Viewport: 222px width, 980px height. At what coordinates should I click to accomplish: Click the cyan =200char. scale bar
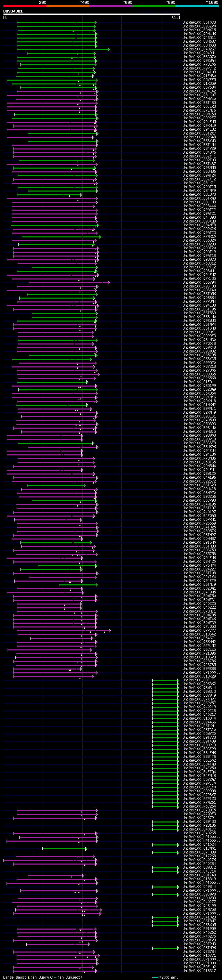click(155, 977)
